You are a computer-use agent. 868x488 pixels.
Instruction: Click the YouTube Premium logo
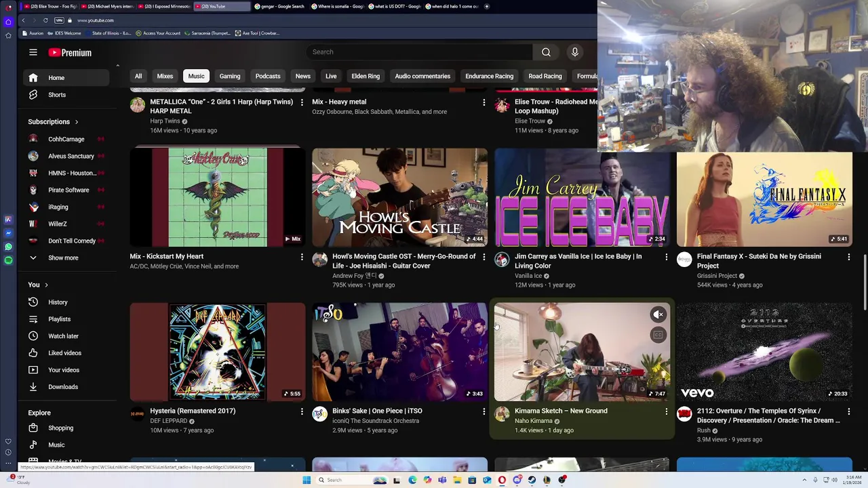click(x=69, y=52)
